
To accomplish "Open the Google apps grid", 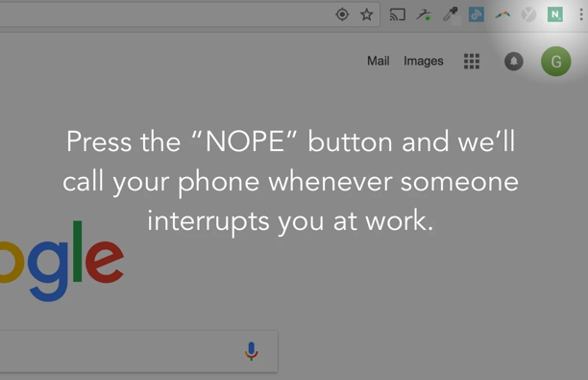I will [472, 62].
